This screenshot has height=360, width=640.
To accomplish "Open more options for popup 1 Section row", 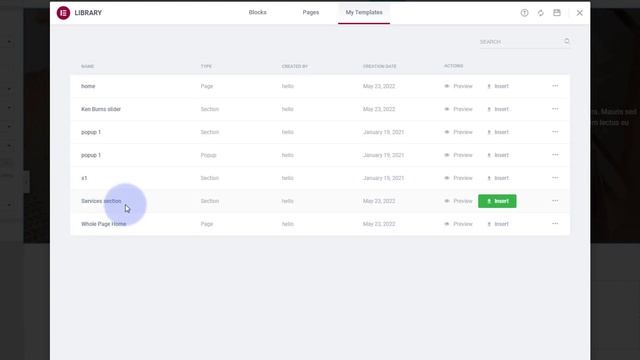I will pyautogui.click(x=555, y=131).
